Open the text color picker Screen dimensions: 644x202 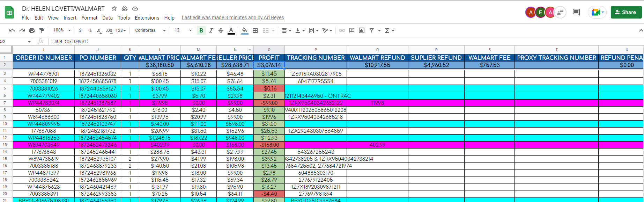pos(231,30)
